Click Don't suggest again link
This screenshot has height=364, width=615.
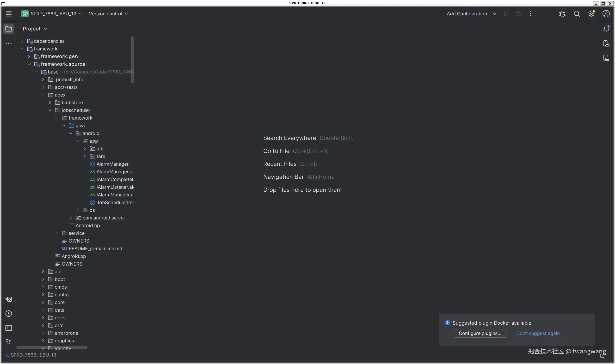(538, 333)
